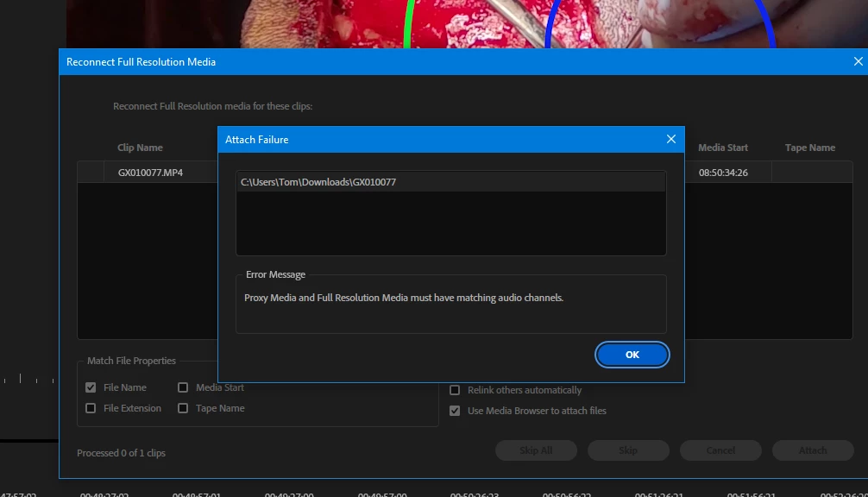This screenshot has height=497, width=868.
Task: Enable the Media Start match checkbox
Action: click(x=183, y=387)
